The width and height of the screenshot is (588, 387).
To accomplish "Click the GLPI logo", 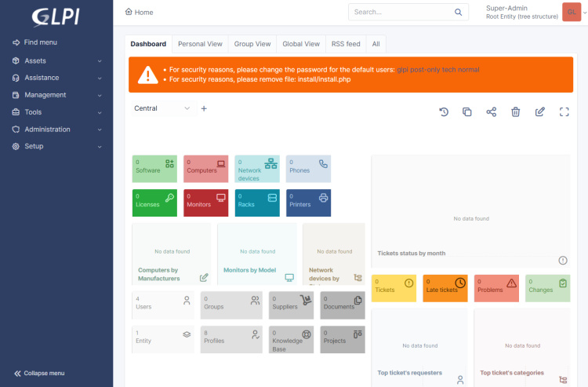I will point(56,16).
